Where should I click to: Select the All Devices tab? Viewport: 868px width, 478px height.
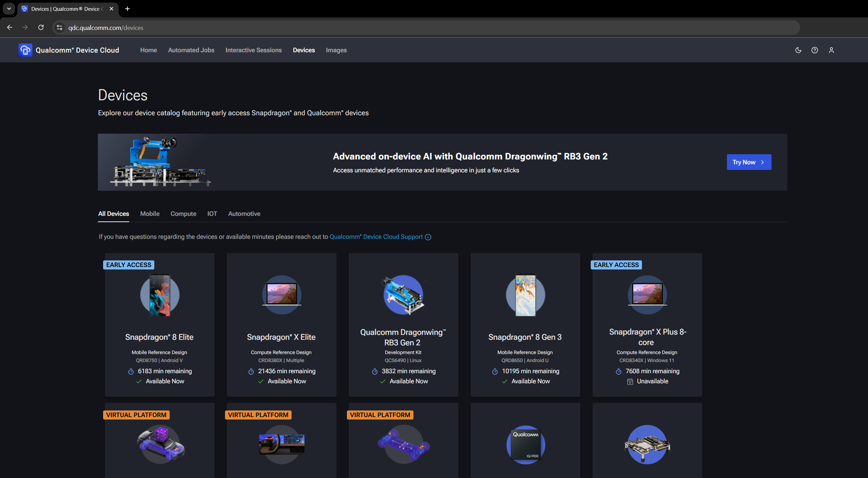tap(114, 214)
